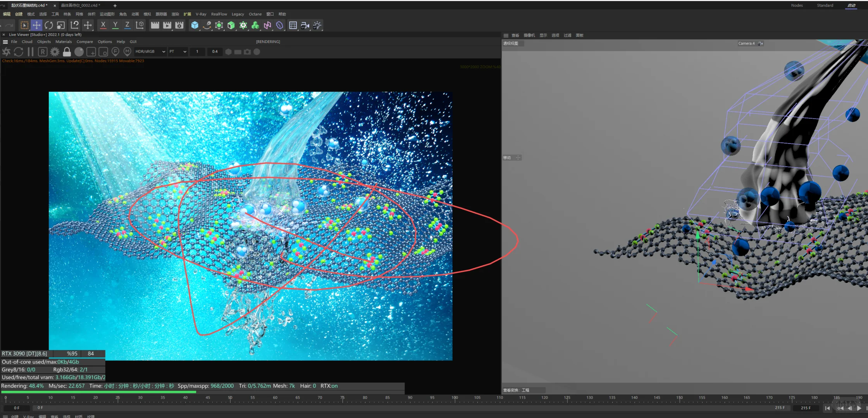Open Live Viewer Materials menu
The width and height of the screenshot is (868, 418).
click(x=64, y=42)
